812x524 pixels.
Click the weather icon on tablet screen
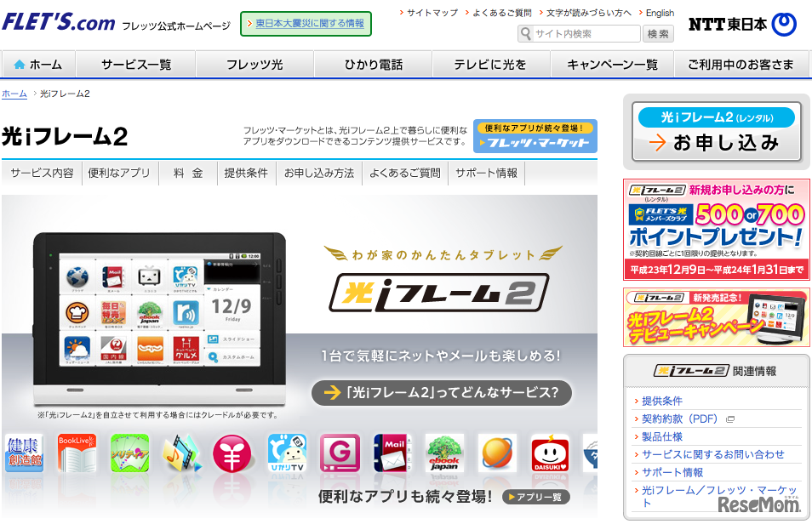click(x=77, y=348)
